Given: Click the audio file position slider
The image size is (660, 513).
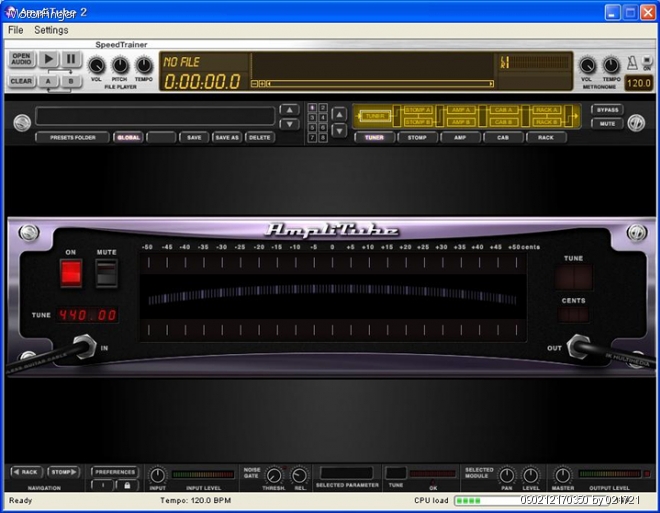Looking at the screenshot, I should (375, 83).
